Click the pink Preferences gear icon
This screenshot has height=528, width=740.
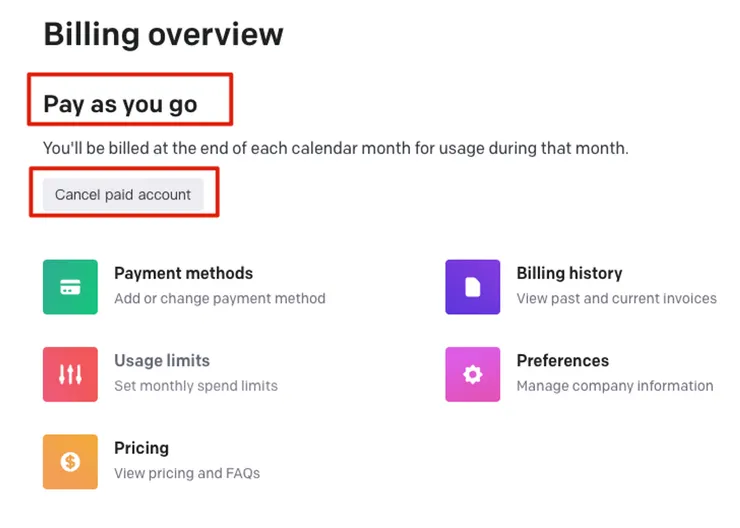472,374
